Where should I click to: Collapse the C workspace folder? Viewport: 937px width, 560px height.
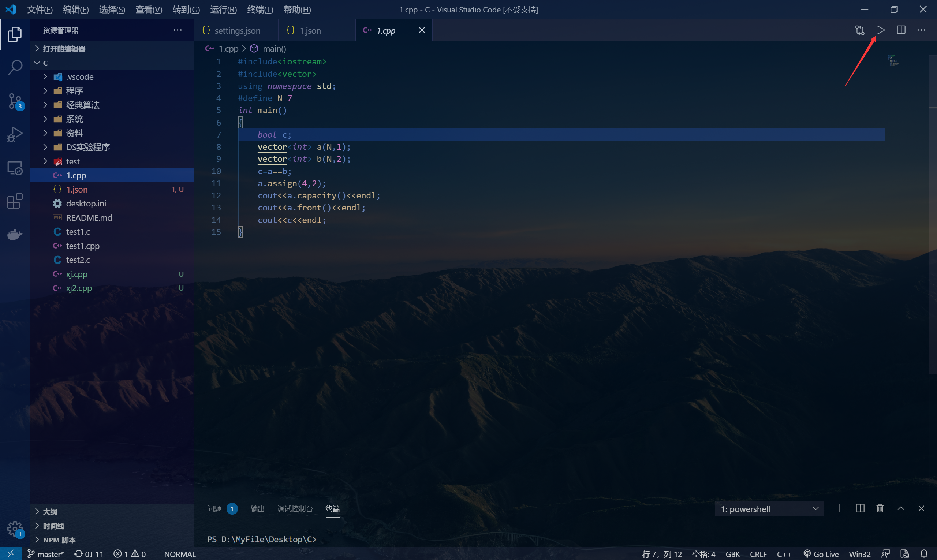[112, 63]
